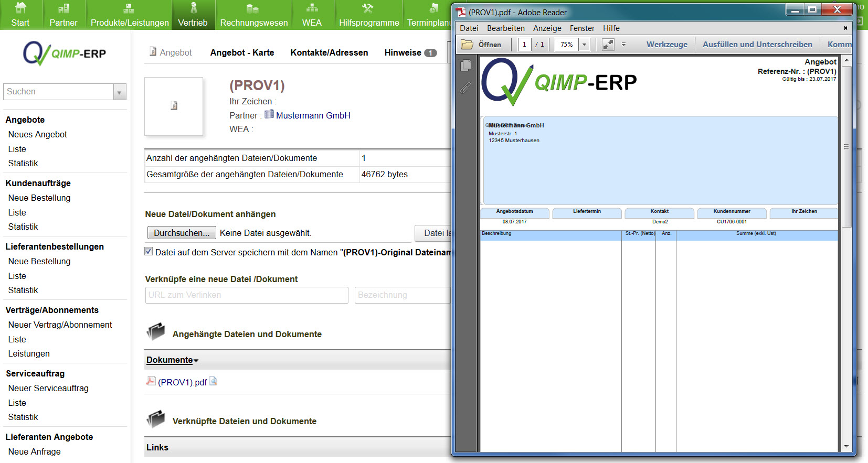Uncheck the save file on server checkbox
Viewport: 868px width, 463px height.
pyautogui.click(x=149, y=252)
